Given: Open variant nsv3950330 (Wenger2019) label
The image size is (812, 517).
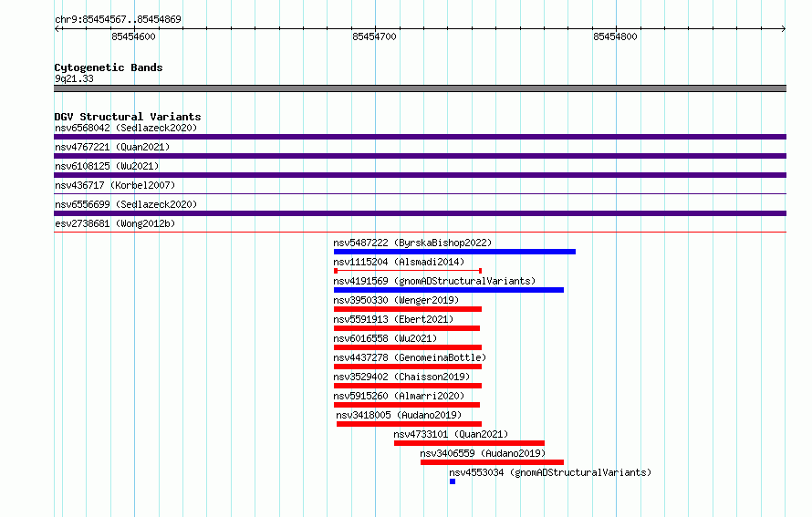Looking at the screenshot, I should click(x=396, y=300).
